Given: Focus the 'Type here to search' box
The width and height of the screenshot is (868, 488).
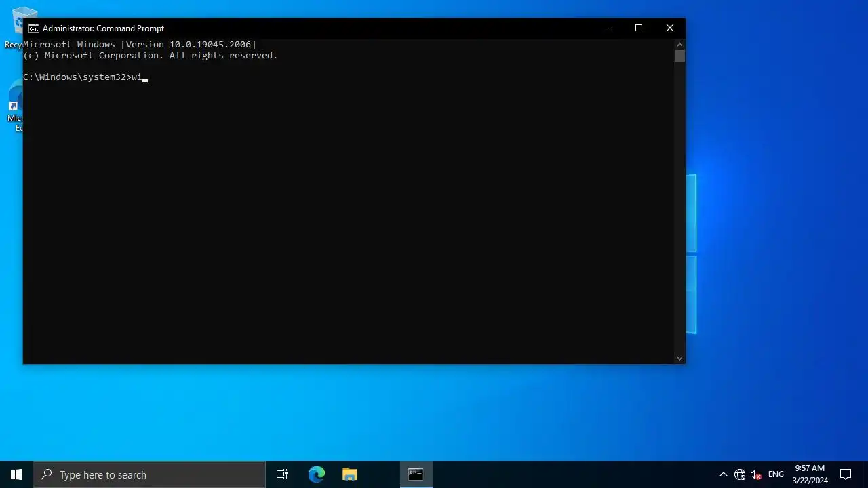Looking at the screenshot, I should [149, 474].
